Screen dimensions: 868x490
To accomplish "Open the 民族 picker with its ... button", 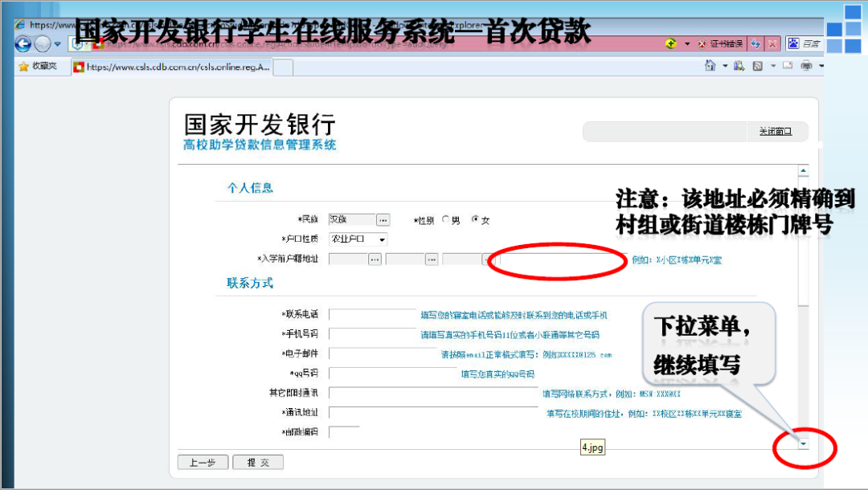I will click(383, 220).
